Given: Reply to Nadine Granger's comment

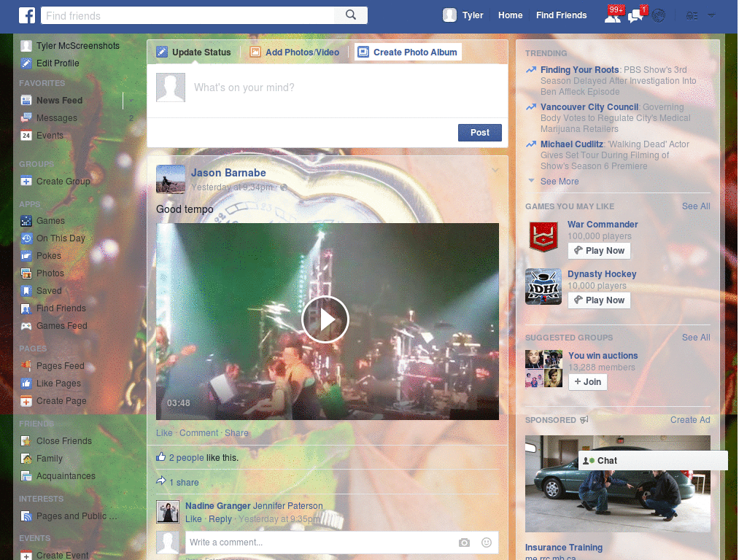Looking at the screenshot, I should (x=220, y=519).
